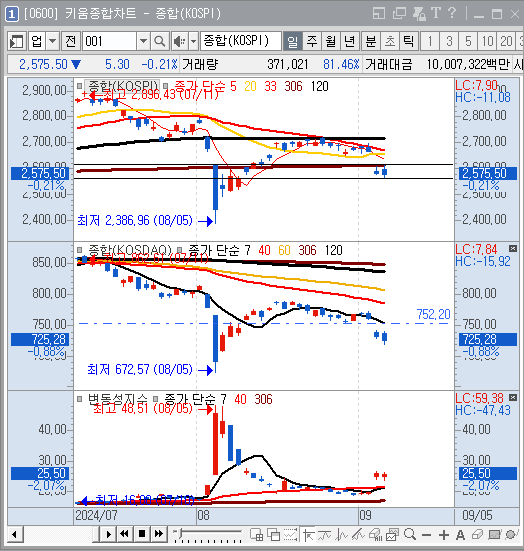Select the crosshair pointer tool
Screen dimensions: 524x551
pos(308,535)
